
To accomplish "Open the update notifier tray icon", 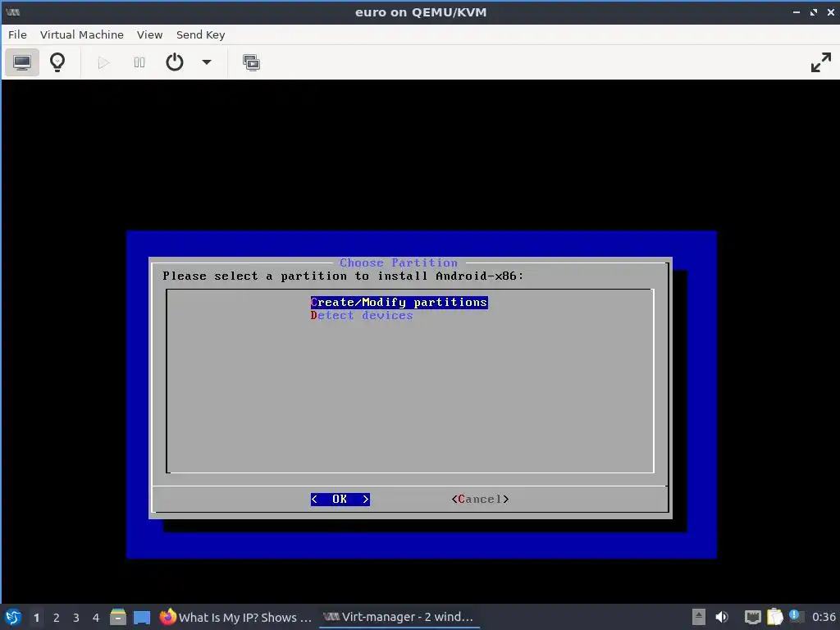I will 796,616.
